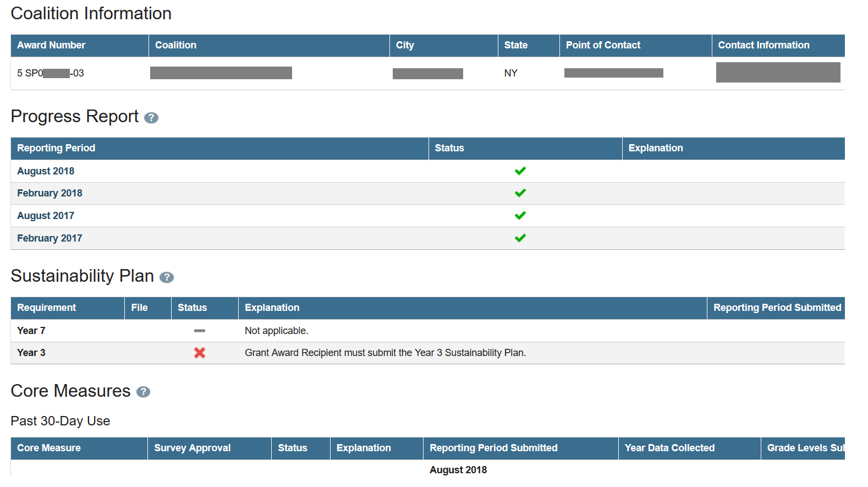Click the February 2018 status checkmark

tap(520, 193)
